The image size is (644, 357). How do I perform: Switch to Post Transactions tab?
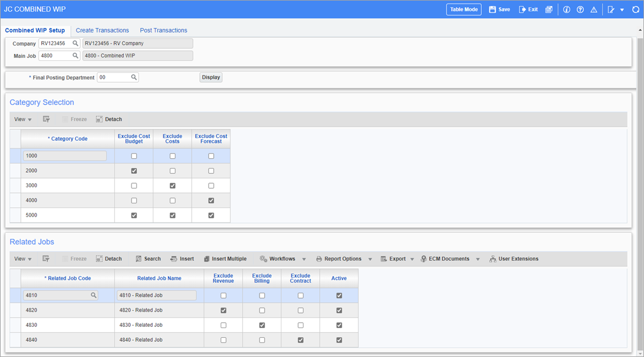pos(163,30)
